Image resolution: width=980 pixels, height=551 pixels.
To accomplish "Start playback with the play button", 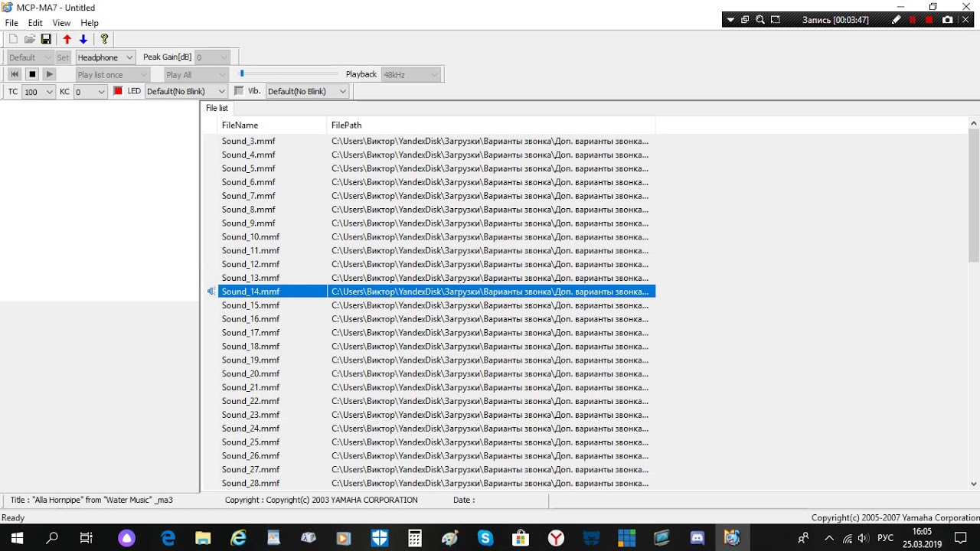I will tap(49, 74).
